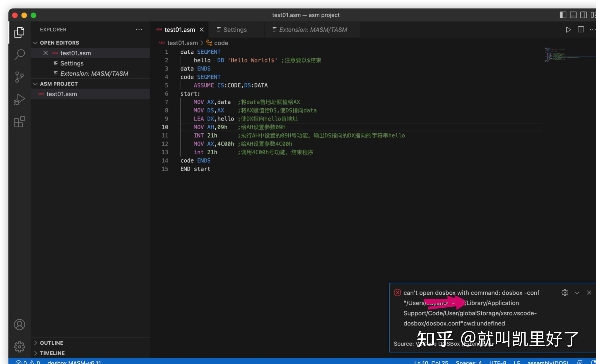Click the 'start:' label on line 6
Viewport: 596px width, 364px height.
click(190, 94)
